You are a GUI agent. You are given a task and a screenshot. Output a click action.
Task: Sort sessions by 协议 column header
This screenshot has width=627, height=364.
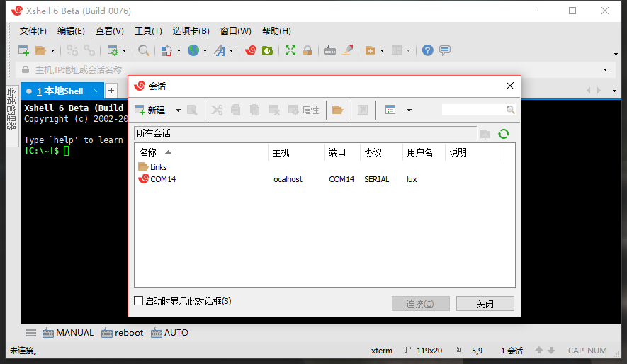(381, 153)
